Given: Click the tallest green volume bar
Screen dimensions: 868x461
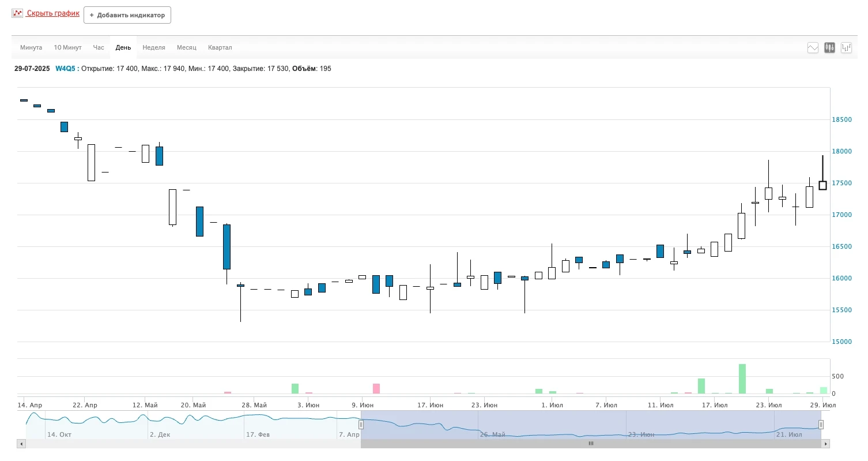Looking at the screenshot, I should 742,378.
